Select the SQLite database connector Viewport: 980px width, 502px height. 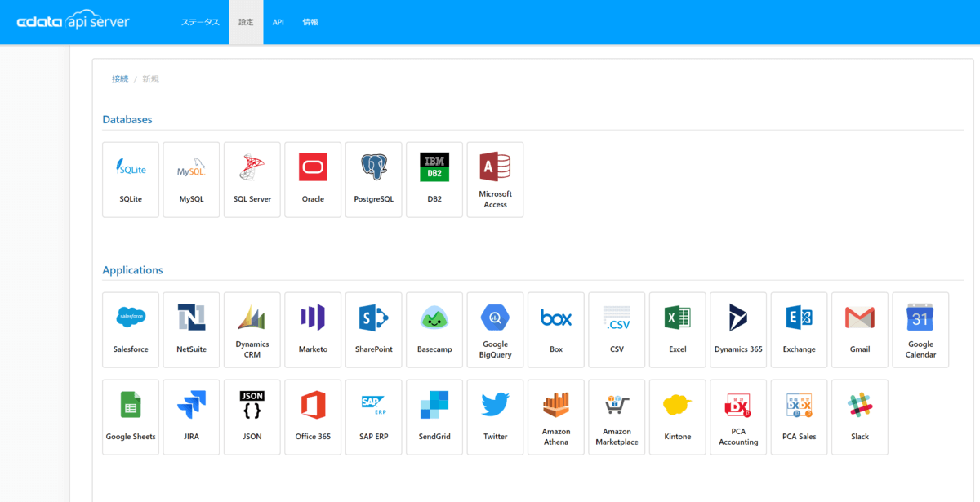pos(131,180)
